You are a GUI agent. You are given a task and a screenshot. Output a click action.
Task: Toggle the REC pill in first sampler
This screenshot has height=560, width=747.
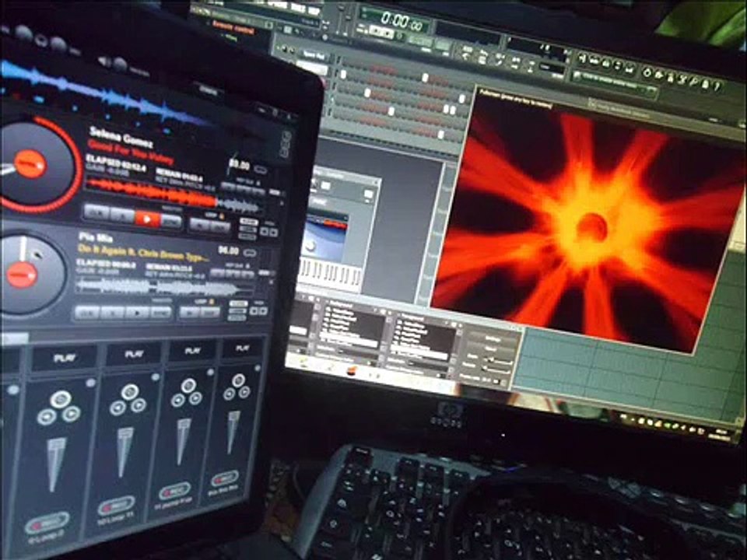click(x=47, y=523)
